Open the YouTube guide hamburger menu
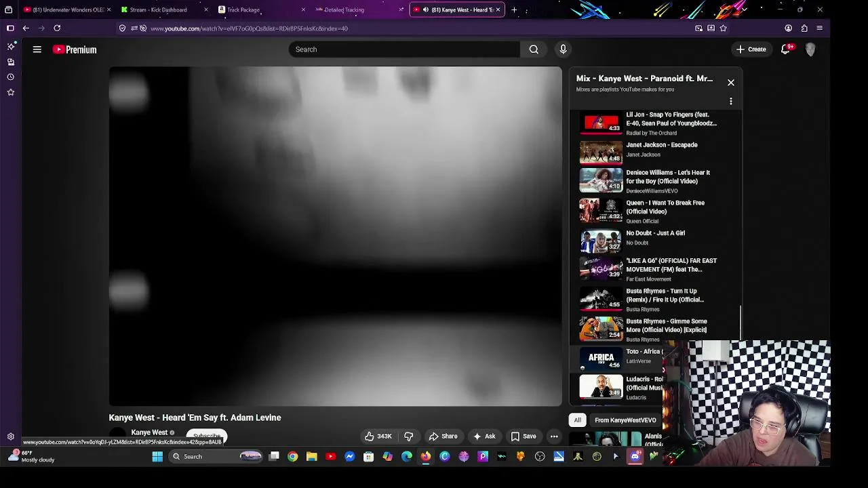The image size is (868, 488). click(x=37, y=49)
